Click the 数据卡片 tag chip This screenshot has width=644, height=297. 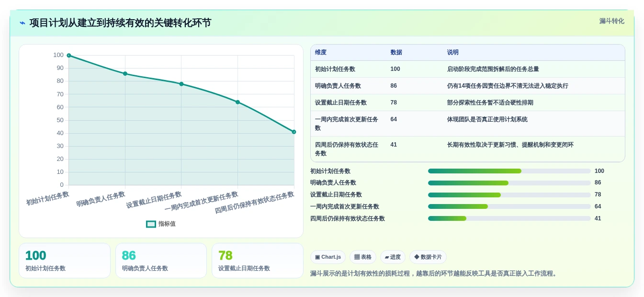(428, 257)
